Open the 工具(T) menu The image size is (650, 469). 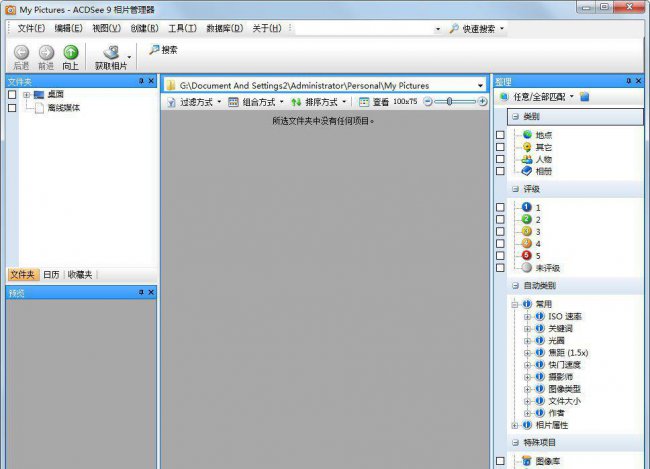coord(182,28)
